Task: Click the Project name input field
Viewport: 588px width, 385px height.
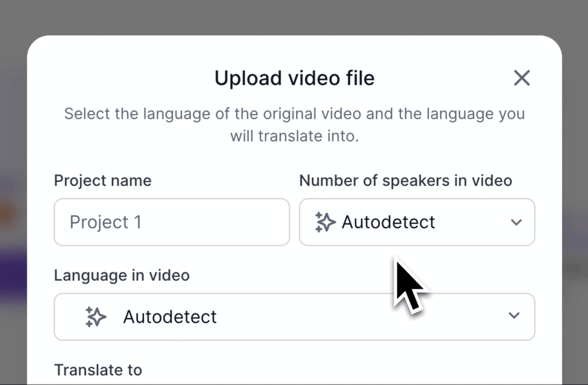Action: coord(171,222)
